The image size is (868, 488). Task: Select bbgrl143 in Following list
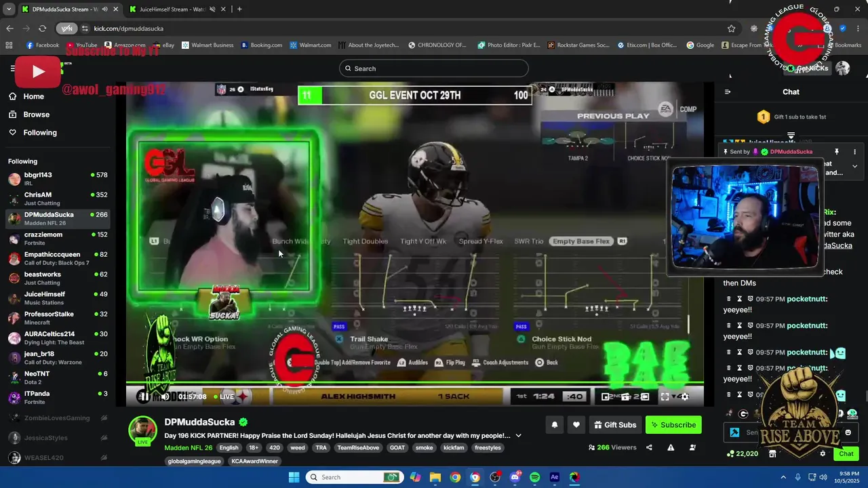click(x=58, y=179)
